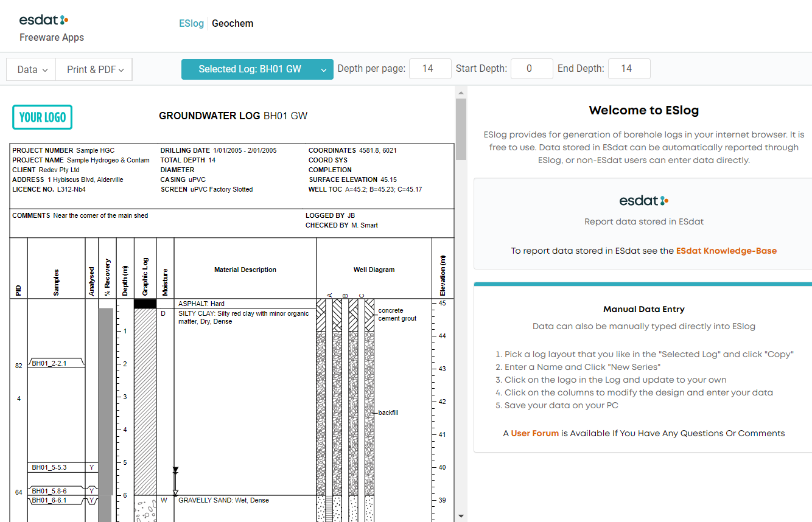Click the water level marker near 5 m depth
Screen dimensions: 812x522
tap(175, 470)
